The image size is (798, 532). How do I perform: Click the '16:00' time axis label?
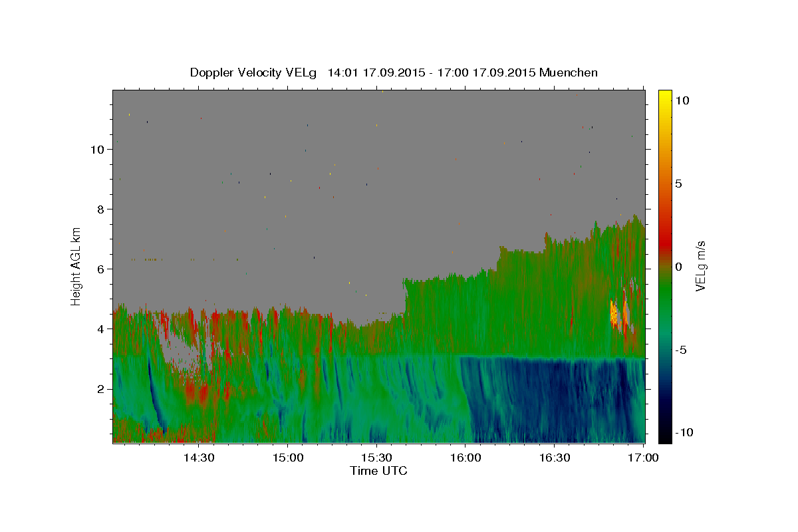(x=465, y=458)
